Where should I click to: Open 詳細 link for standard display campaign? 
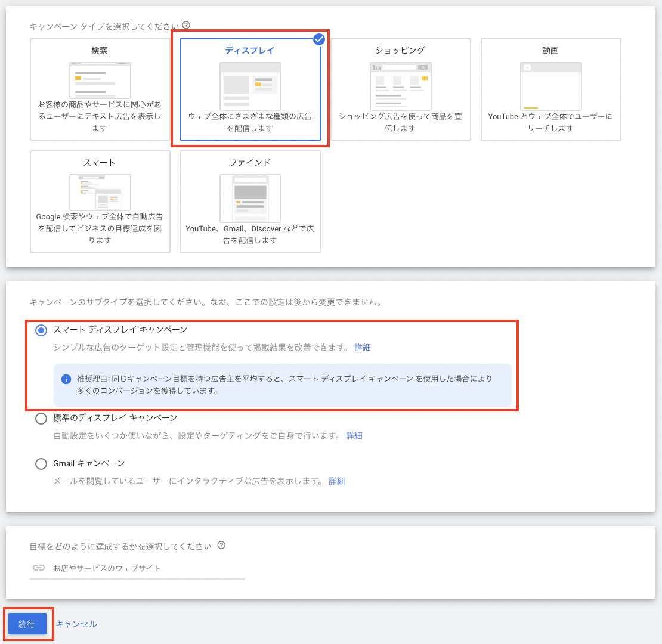[x=354, y=436]
